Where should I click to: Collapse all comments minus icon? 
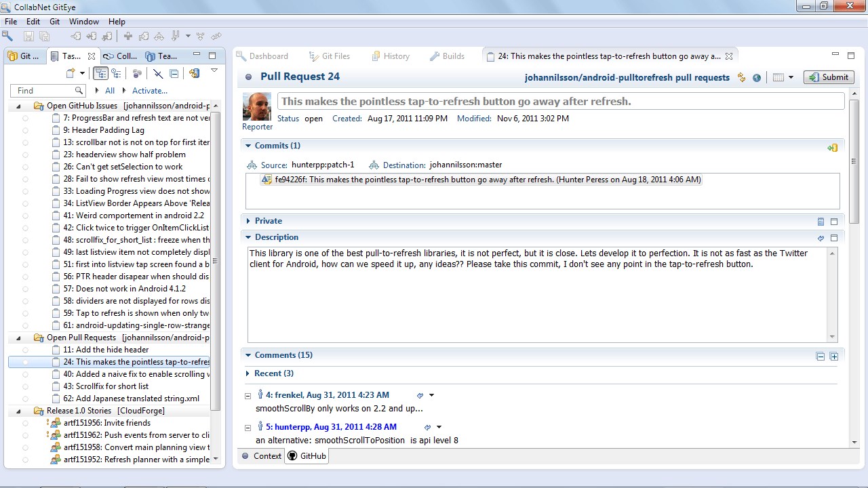click(x=821, y=357)
